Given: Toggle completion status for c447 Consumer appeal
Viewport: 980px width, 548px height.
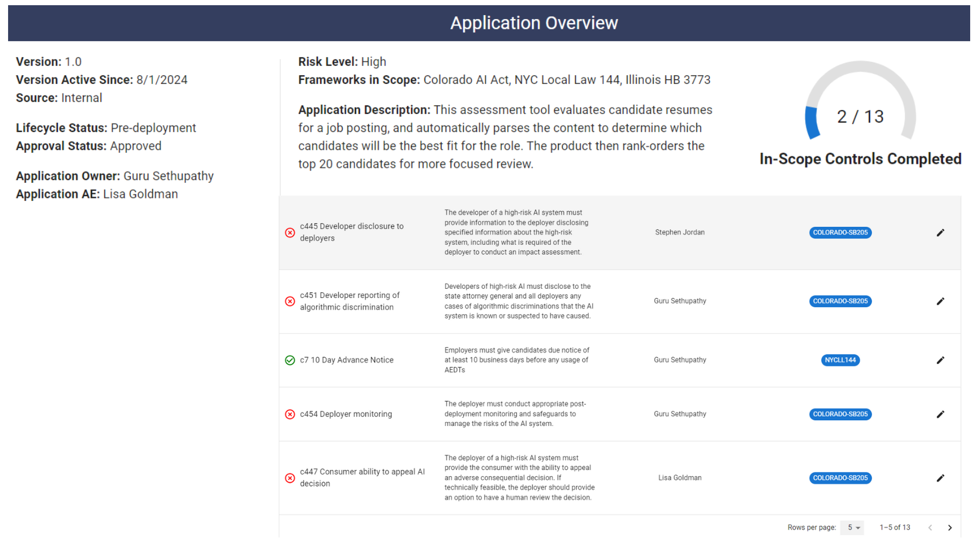Looking at the screenshot, I should point(290,477).
